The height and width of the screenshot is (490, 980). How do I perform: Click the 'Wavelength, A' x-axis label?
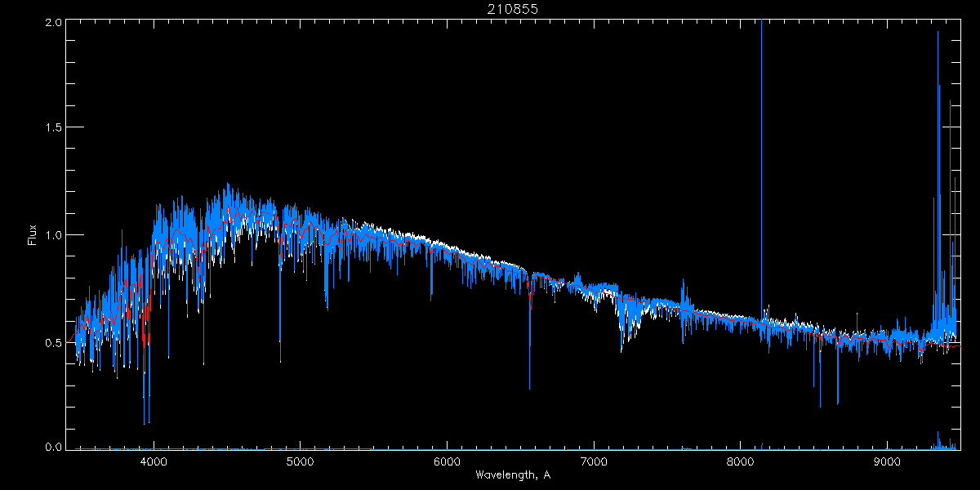(513, 475)
